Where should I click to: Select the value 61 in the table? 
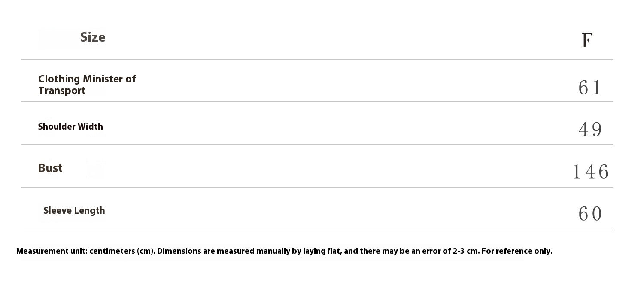click(590, 88)
